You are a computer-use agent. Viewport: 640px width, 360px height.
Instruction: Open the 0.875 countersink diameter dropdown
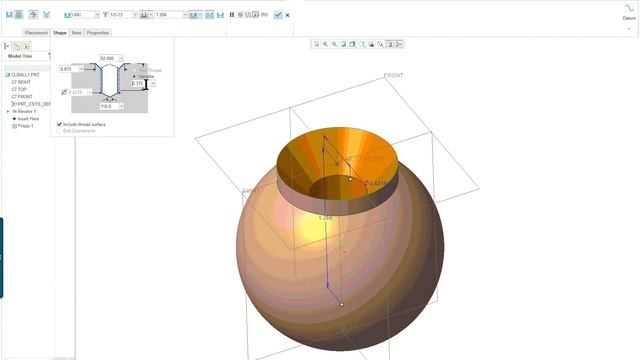coord(81,69)
